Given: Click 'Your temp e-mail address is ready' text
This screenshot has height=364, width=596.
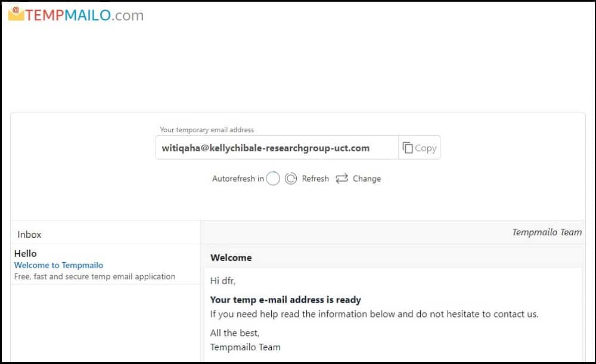Looking at the screenshot, I should click(x=285, y=300).
